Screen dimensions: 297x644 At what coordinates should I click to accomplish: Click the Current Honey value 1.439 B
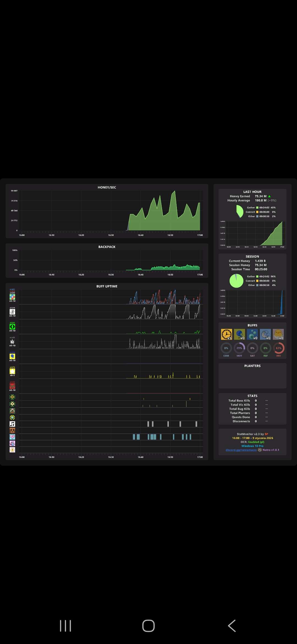[260, 261]
